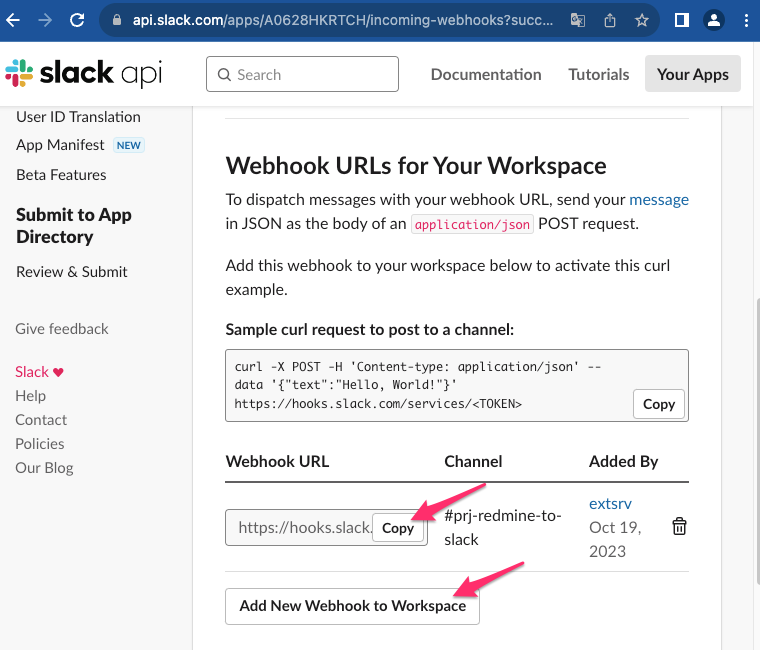The image size is (760, 650).
Task: Open the Contact link
Action: 41,420
